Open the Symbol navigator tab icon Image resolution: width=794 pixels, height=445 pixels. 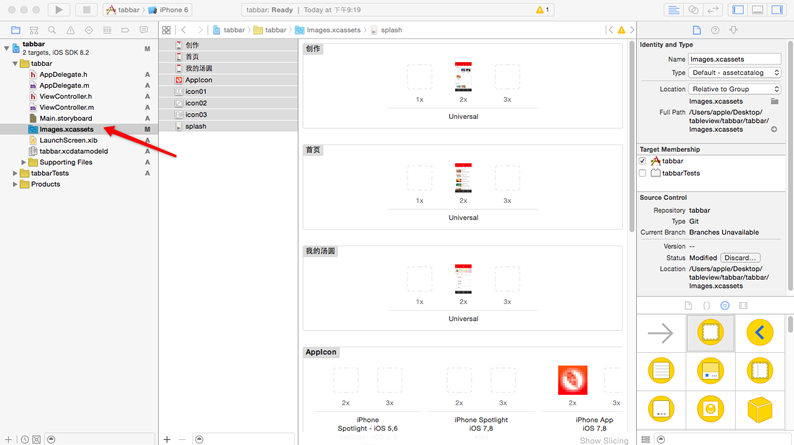[34, 30]
